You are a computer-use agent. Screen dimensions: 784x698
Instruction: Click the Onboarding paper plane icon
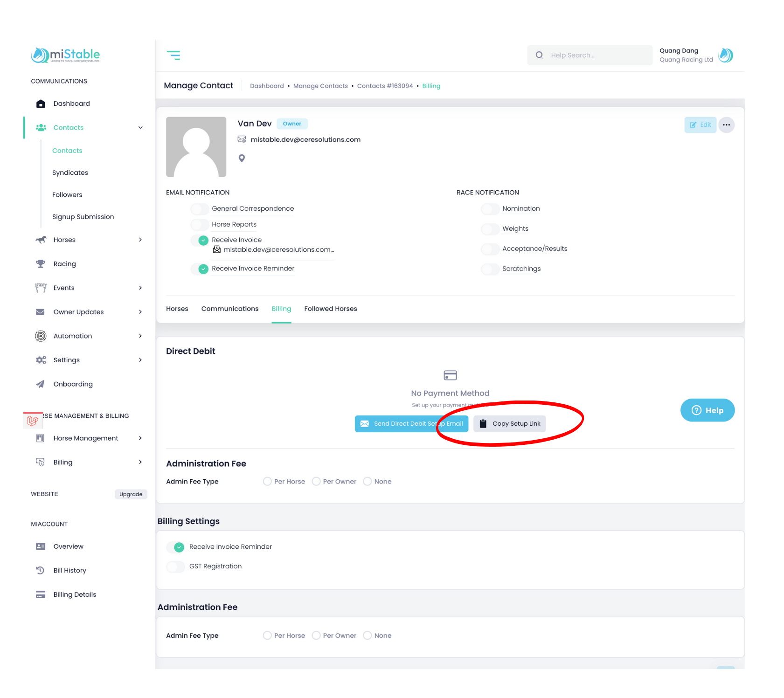point(41,384)
